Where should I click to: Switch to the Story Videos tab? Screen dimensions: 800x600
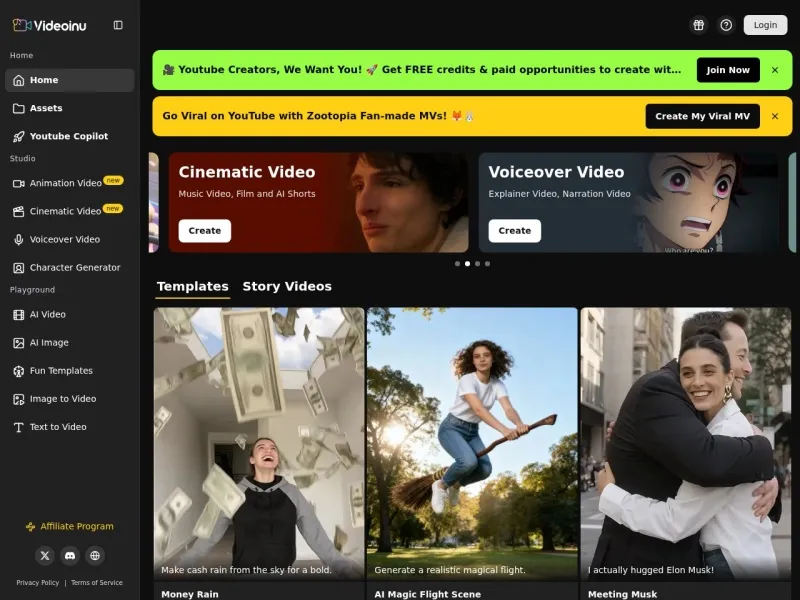tap(286, 286)
